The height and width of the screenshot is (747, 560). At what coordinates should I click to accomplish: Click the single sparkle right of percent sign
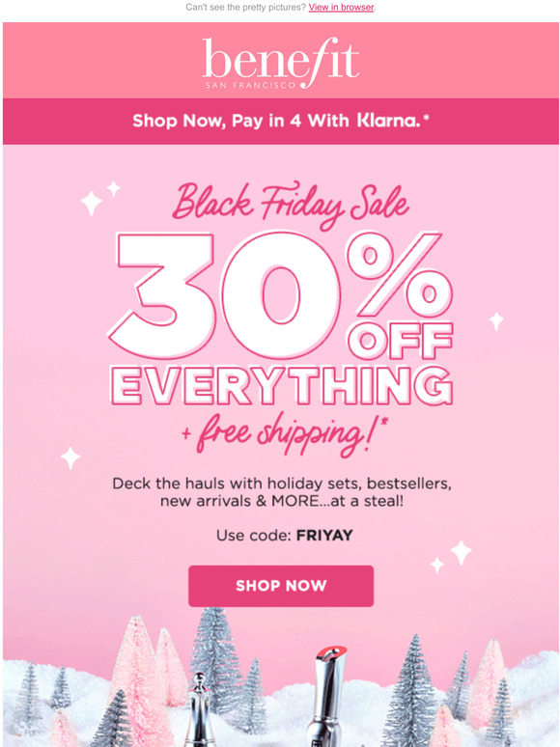(x=496, y=321)
